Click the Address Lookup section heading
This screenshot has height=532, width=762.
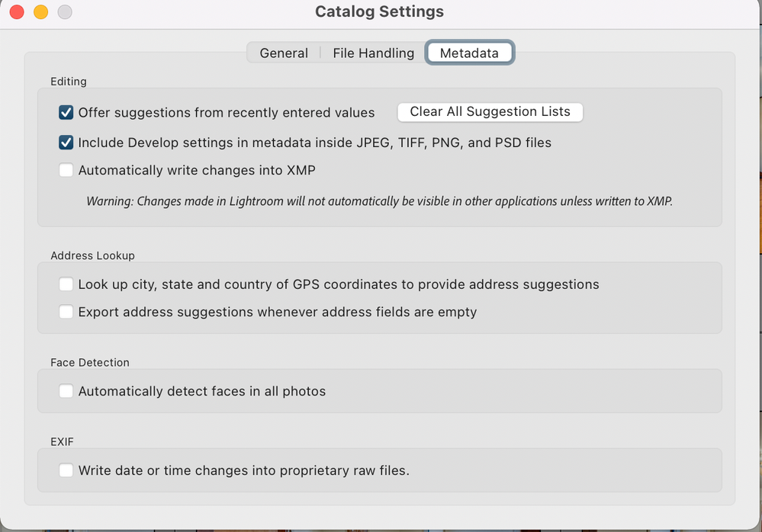pyautogui.click(x=92, y=256)
